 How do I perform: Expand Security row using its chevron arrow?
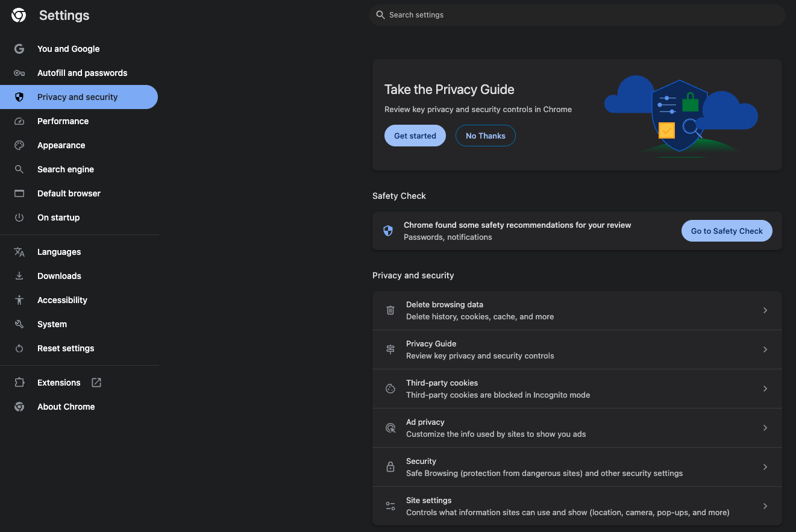pos(765,467)
